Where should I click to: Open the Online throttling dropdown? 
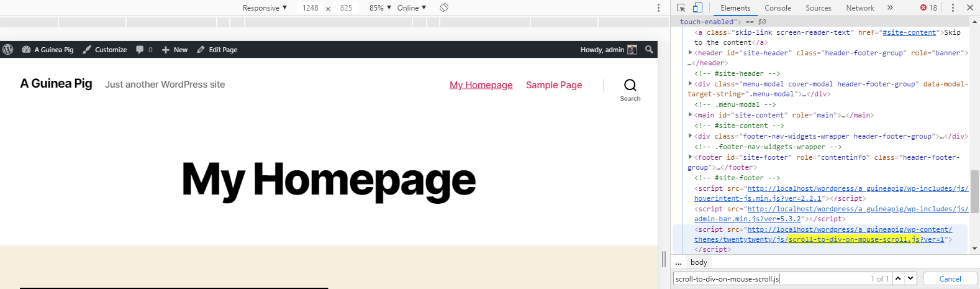(412, 8)
